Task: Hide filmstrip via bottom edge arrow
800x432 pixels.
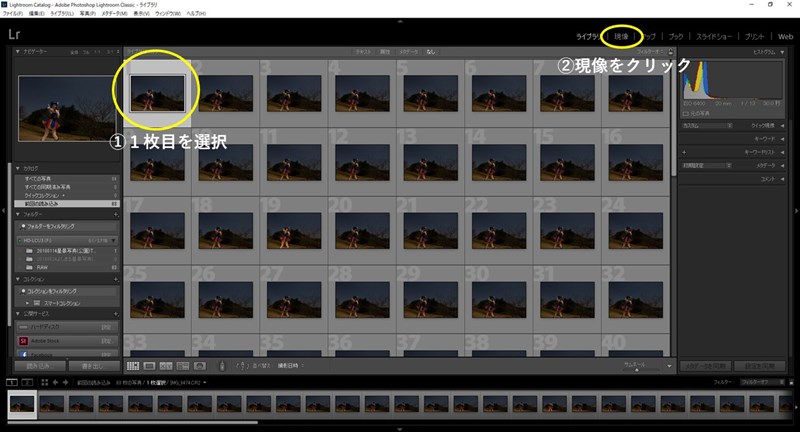Action: 400,429
